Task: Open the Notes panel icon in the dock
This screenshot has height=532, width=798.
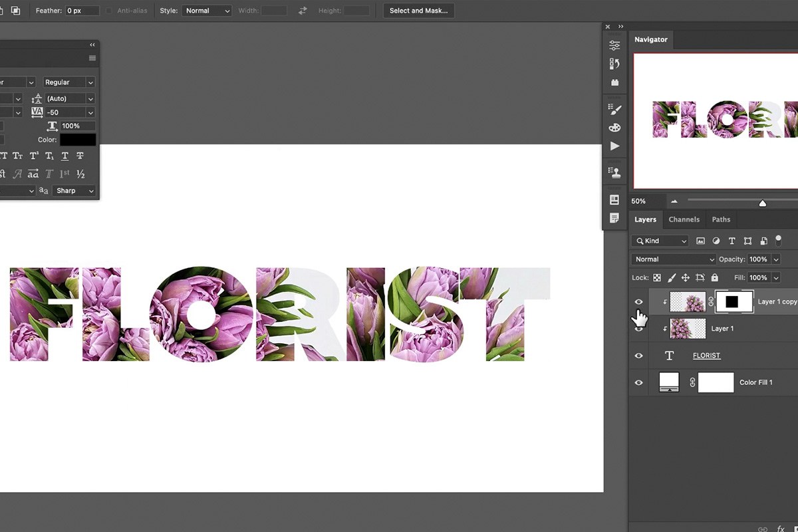Action: pos(614,218)
